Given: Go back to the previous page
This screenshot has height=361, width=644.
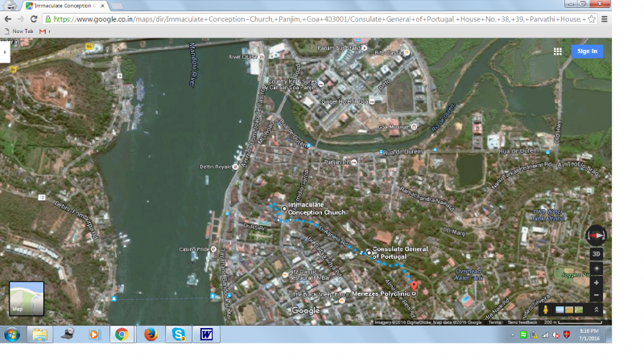Looking at the screenshot, I should (8, 18).
